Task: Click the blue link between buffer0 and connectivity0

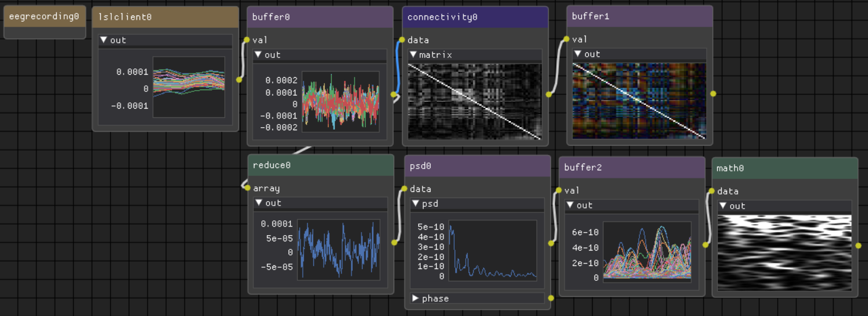Action: [397, 67]
